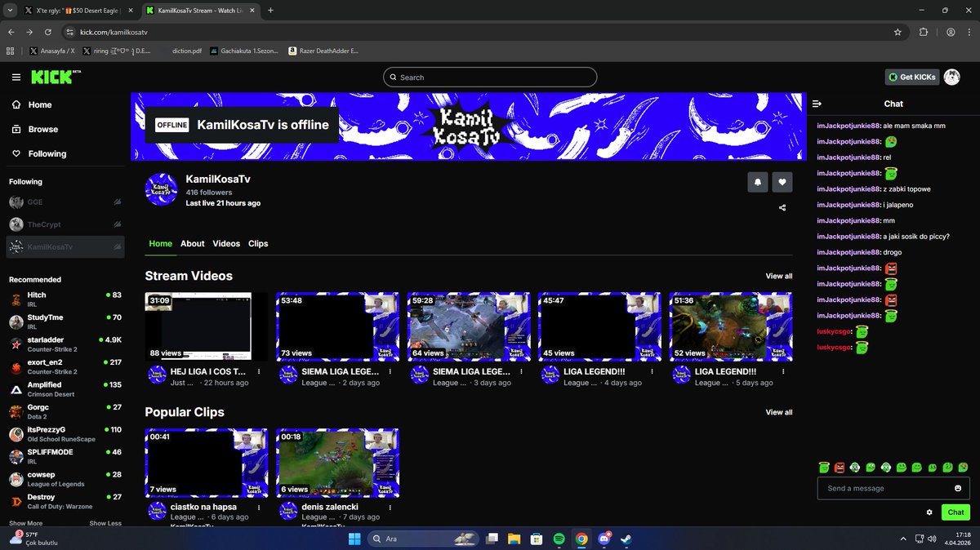Click the KamilKosaTv channel avatar
This screenshot has height=550, width=980.
[162, 189]
